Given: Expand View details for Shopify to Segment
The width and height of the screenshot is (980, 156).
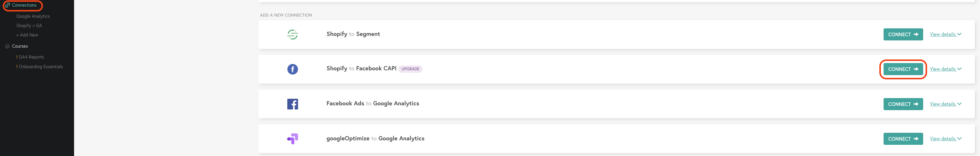Looking at the screenshot, I should point(945,34).
